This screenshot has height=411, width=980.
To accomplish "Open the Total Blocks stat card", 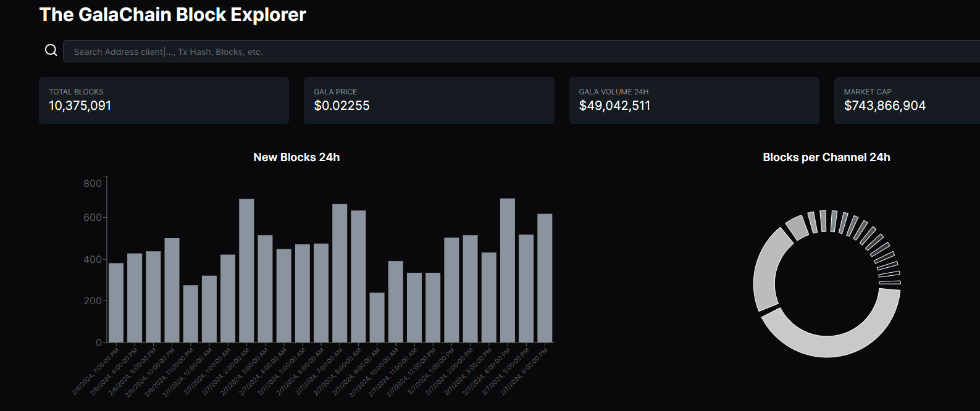I will tap(164, 101).
